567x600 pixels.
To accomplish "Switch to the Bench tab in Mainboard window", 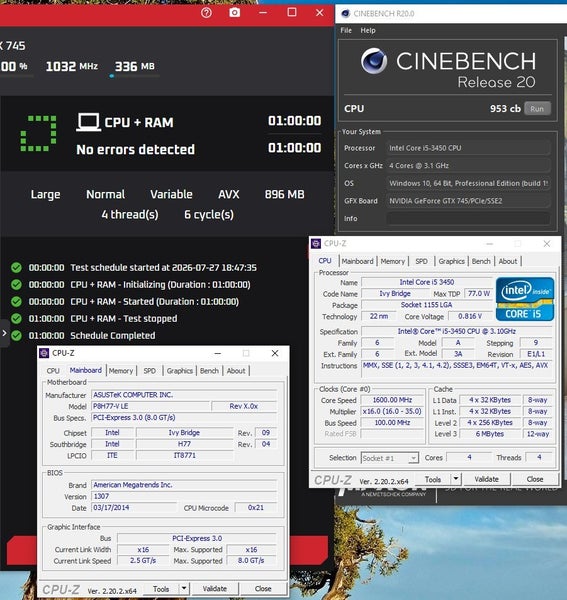I will (x=209, y=371).
